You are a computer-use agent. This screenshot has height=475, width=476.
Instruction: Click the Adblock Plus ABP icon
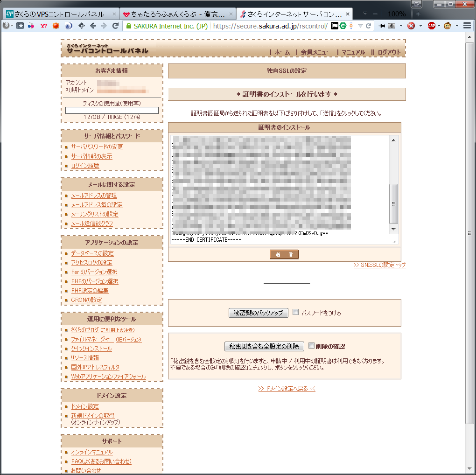[x=431, y=26]
